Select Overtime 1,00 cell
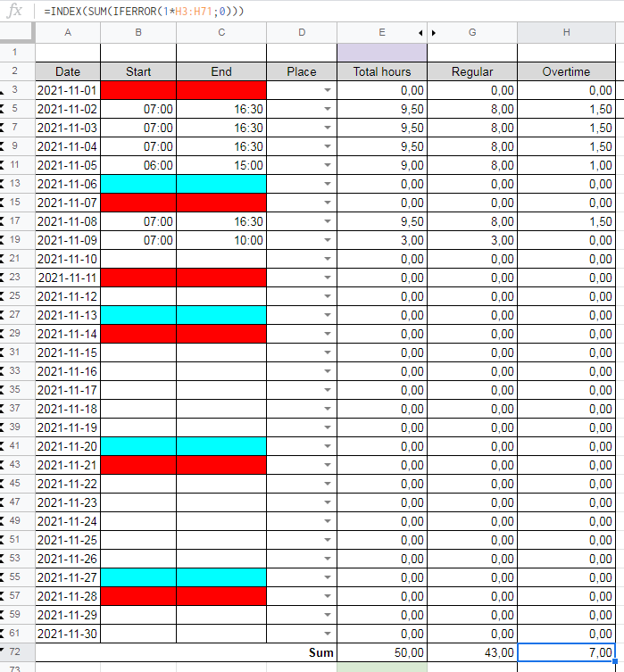 click(566, 165)
